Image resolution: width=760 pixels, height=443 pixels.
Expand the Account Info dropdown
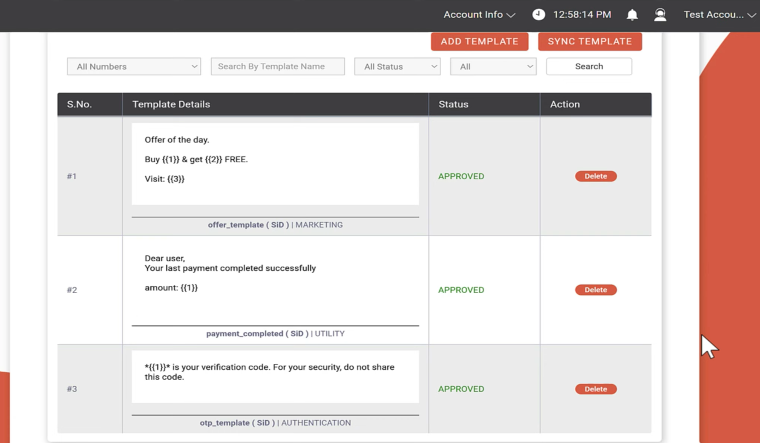pos(479,15)
